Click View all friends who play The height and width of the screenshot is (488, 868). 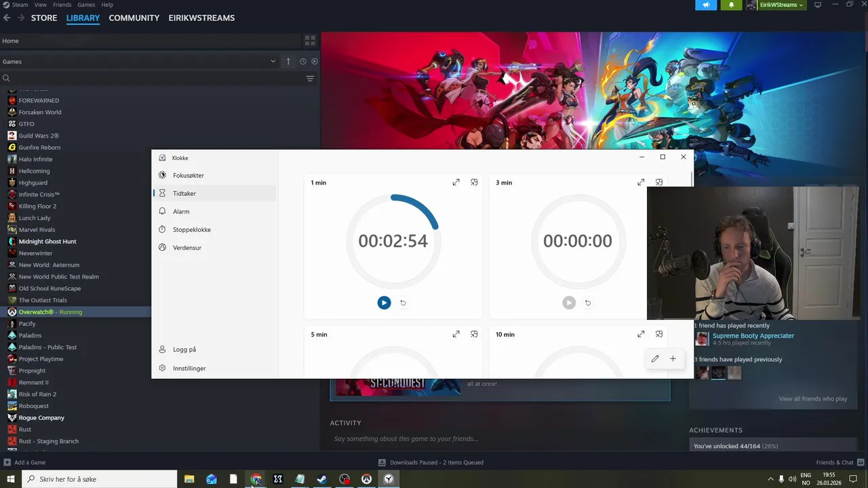pyautogui.click(x=812, y=399)
